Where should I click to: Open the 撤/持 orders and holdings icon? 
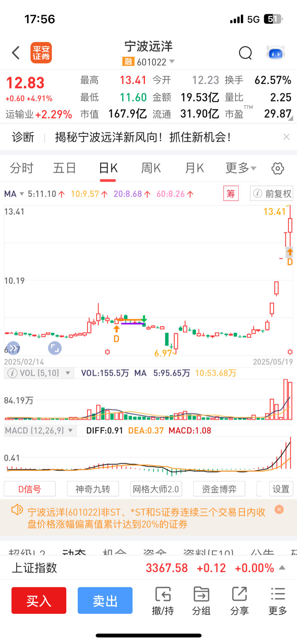163,601
